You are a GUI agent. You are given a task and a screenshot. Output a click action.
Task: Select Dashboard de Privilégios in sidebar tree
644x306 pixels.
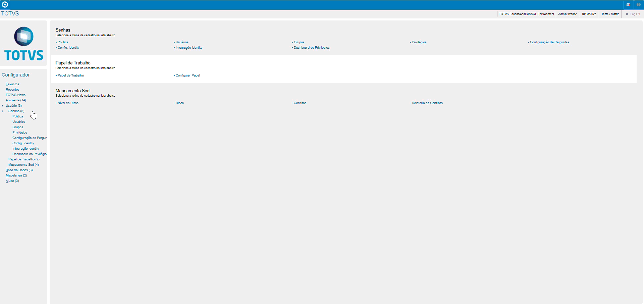click(30, 154)
